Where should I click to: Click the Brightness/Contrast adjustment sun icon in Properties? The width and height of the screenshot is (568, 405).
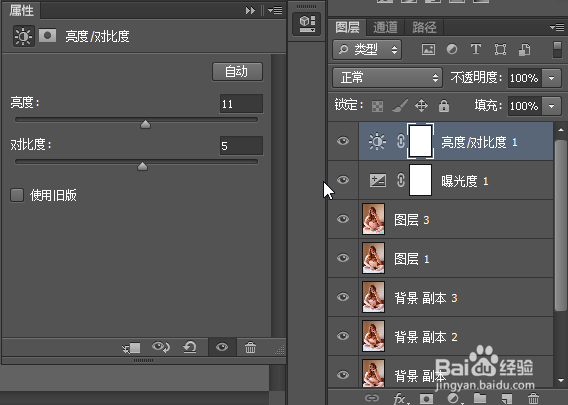pyautogui.click(x=24, y=36)
